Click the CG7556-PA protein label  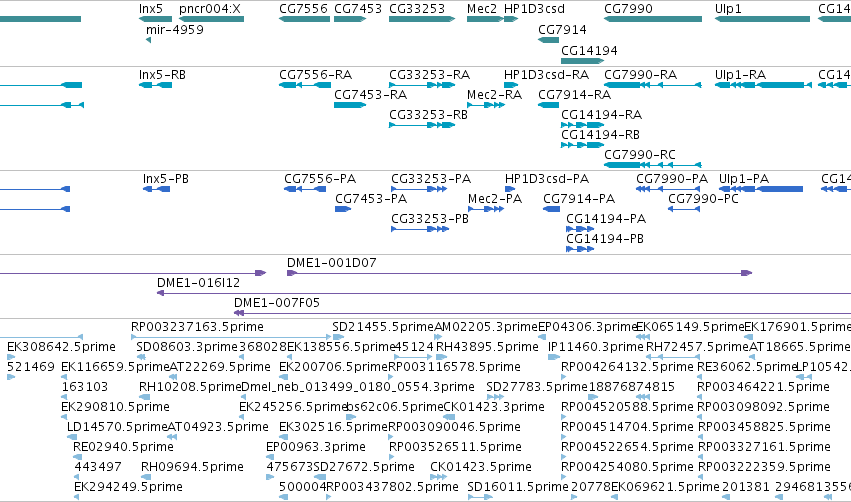pyautogui.click(x=320, y=179)
